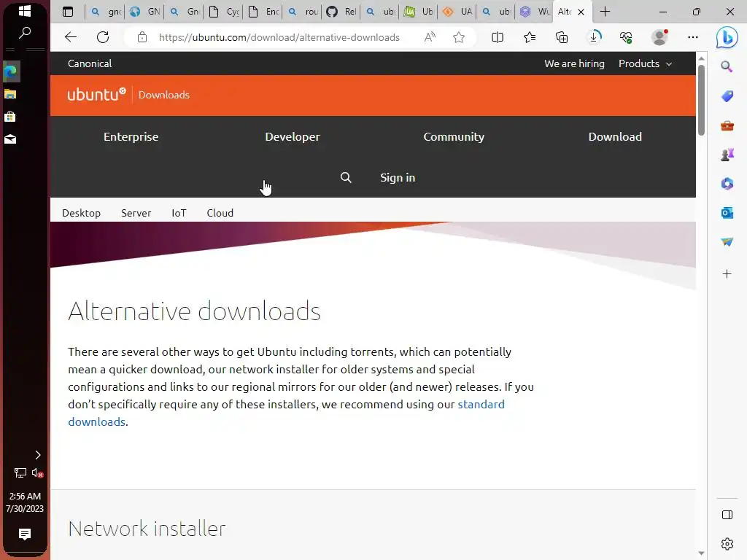Open the Enterprise menu
This screenshot has height=560, width=747.
131,136
